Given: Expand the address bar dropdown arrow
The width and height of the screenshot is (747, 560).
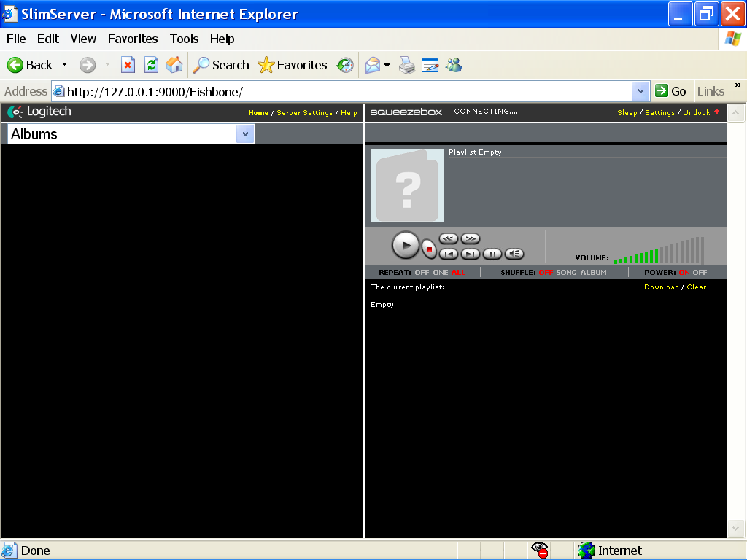Looking at the screenshot, I should 640,91.
